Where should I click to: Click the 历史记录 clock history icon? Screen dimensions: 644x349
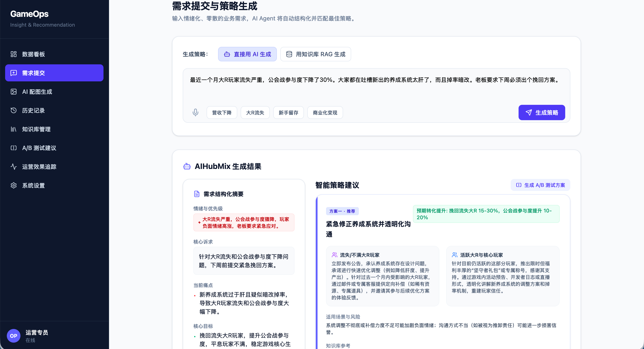(x=13, y=110)
